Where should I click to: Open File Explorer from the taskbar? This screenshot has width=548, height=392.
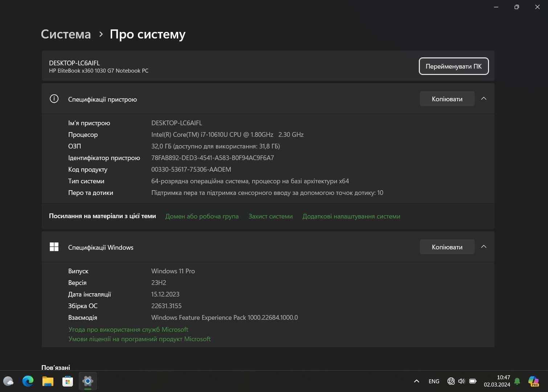click(x=48, y=381)
